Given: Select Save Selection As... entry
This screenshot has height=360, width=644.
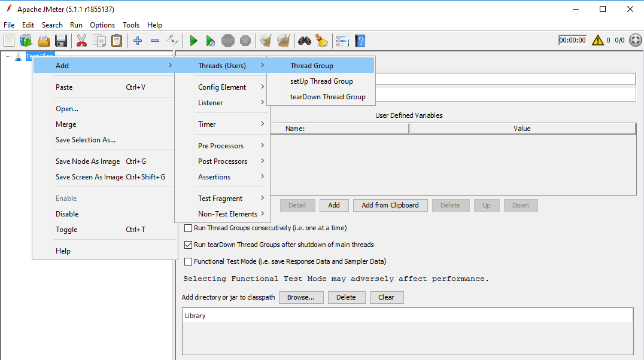Looking at the screenshot, I should click(105, 140).
